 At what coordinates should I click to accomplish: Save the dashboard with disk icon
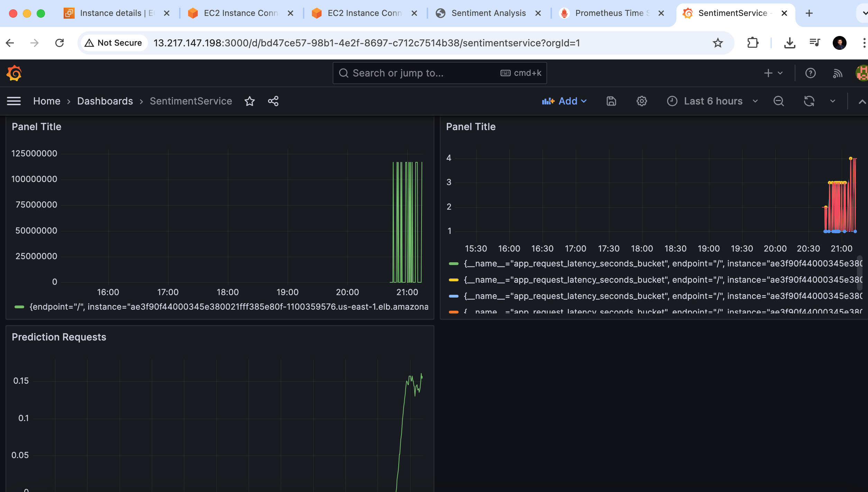coord(611,101)
